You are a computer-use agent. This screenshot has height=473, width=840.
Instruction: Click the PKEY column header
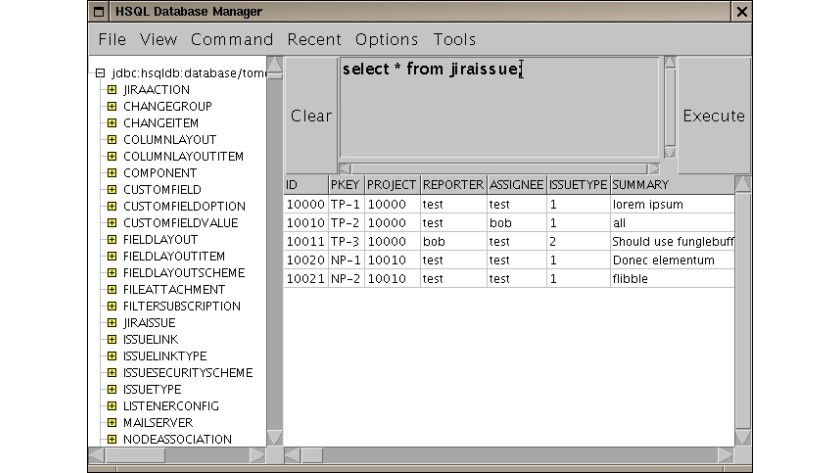point(346,185)
